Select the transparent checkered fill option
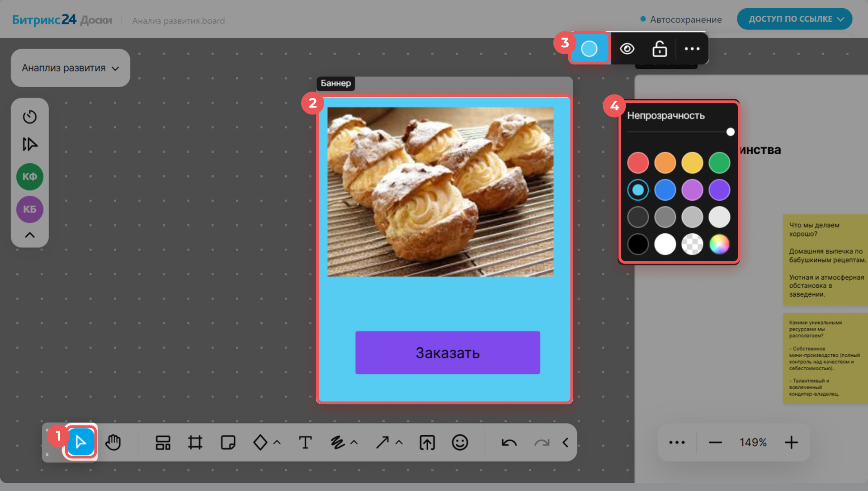 (692, 244)
